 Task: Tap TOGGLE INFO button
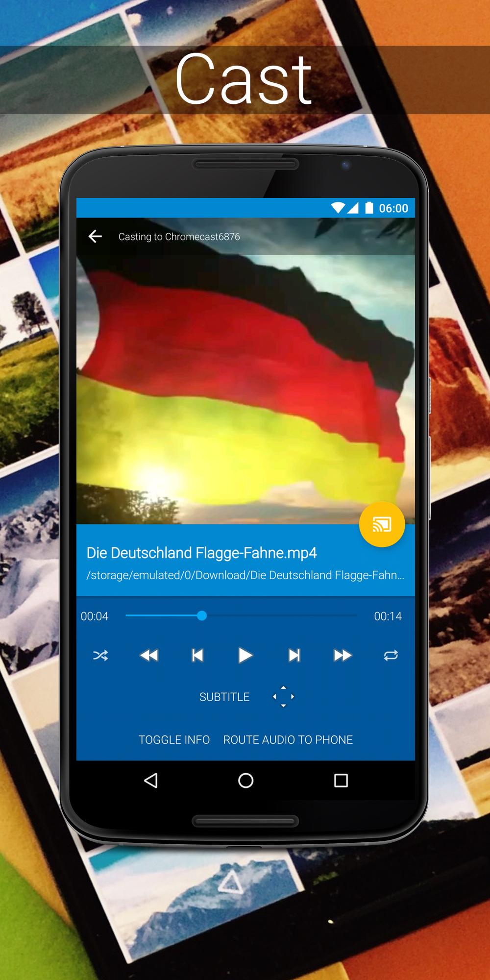174,739
